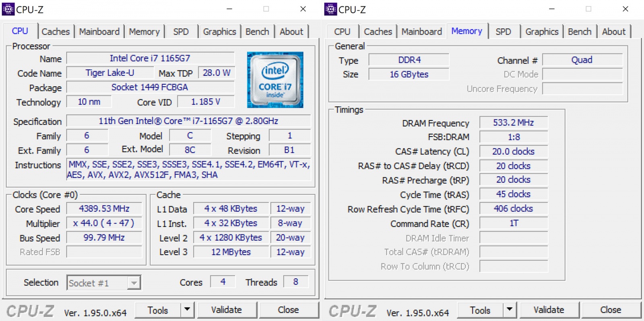Click the Intel Core i7 logo image
Screen dimensions: 644x321
tap(275, 80)
